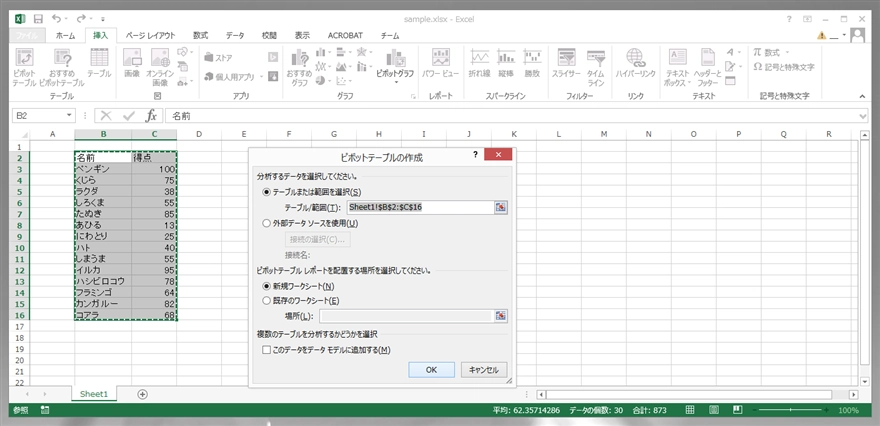Click the range picker icon beside 場所 field

501,316
